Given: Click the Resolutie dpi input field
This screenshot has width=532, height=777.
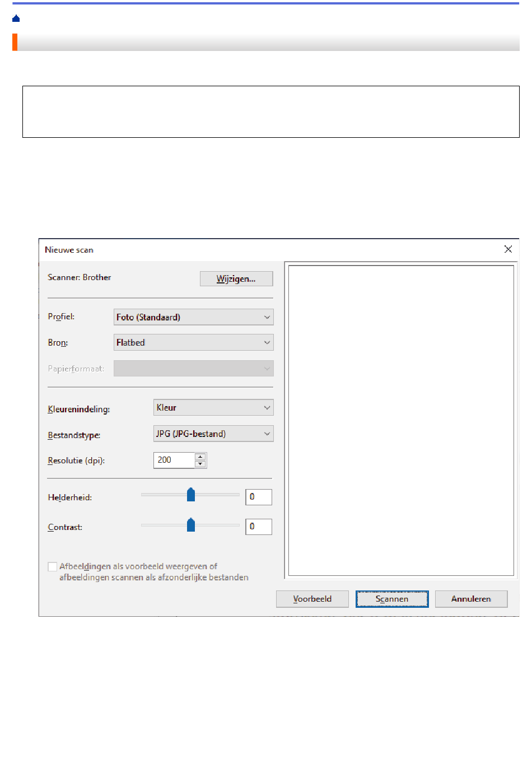Looking at the screenshot, I should click(x=174, y=460).
